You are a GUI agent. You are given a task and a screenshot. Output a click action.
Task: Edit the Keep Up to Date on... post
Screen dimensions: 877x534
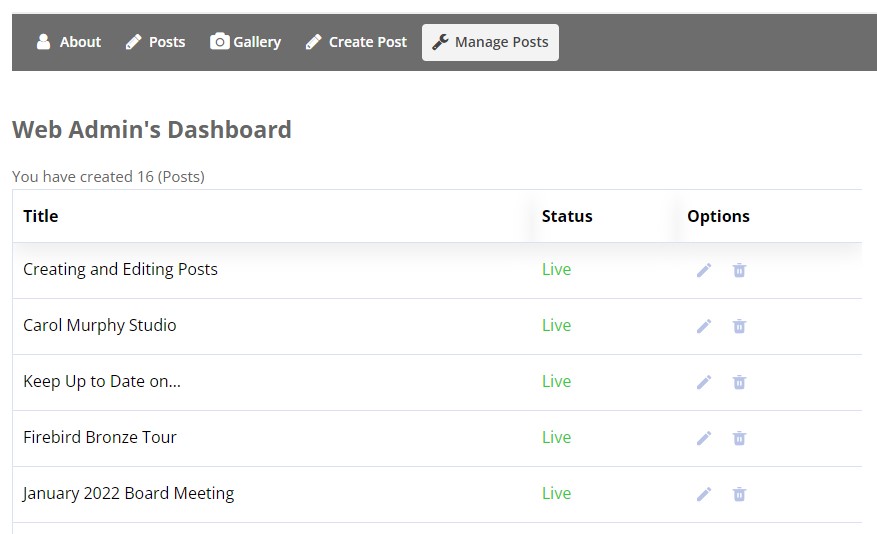704,382
